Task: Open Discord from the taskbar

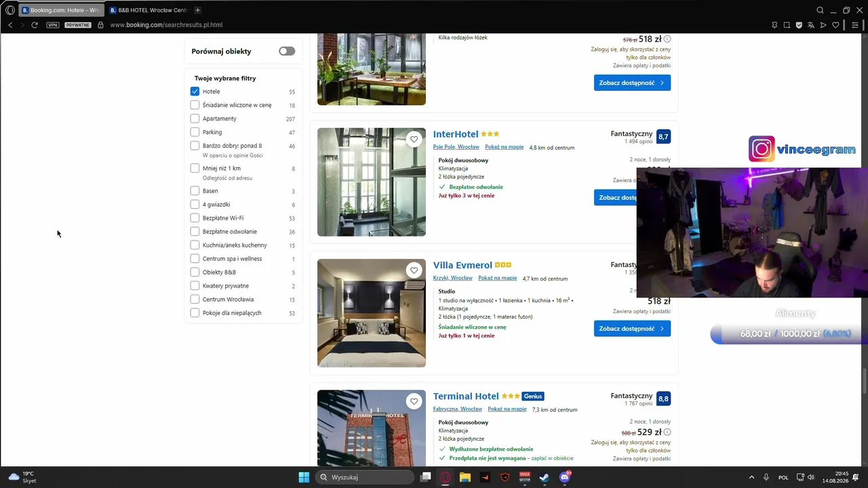Action: [x=564, y=477]
